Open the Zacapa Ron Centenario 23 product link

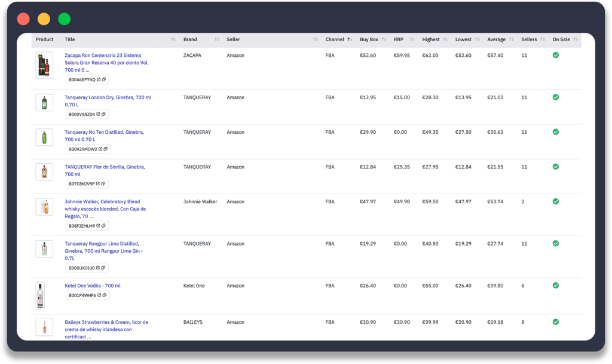pos(106,63)
